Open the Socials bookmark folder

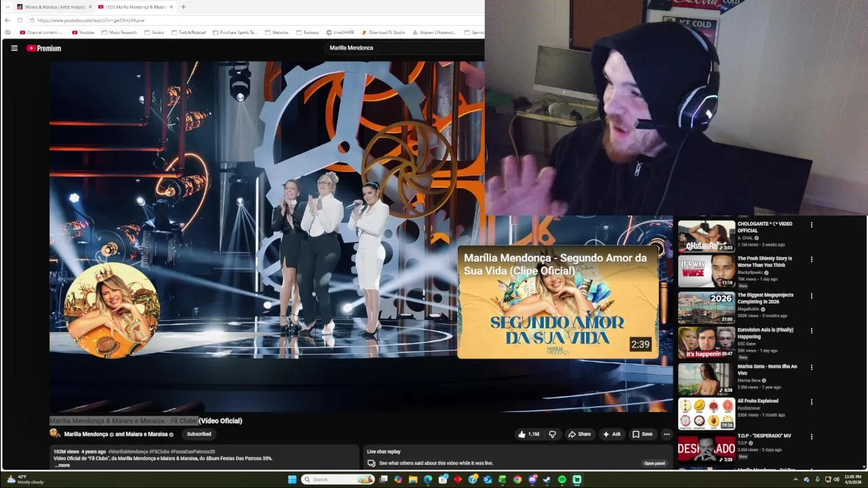click(x=154, y=33)
